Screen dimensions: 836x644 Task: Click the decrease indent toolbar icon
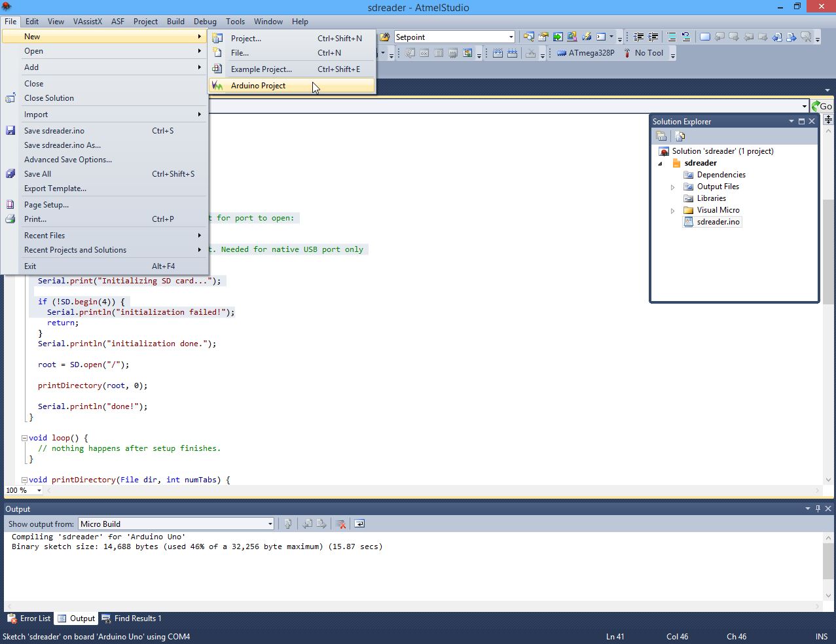639,37
